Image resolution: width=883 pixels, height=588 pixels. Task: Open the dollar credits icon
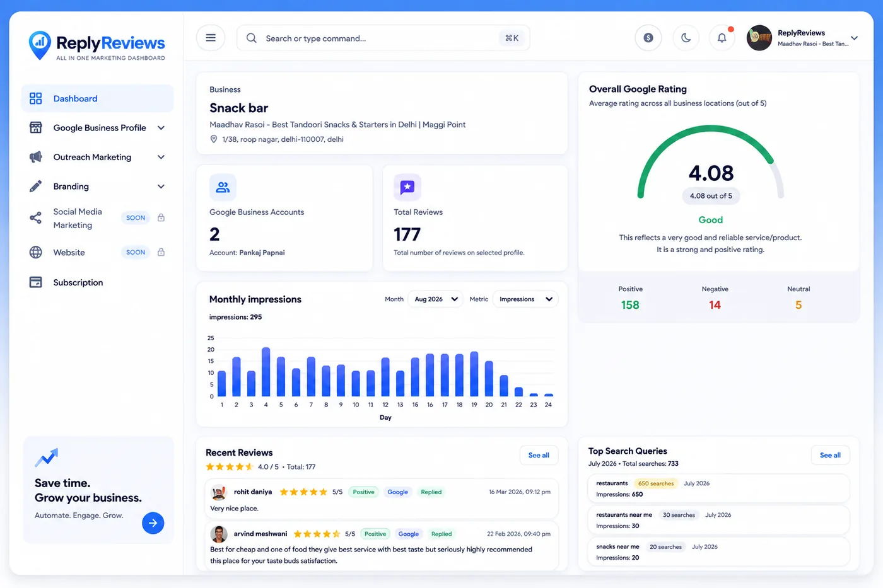point(648,38)
